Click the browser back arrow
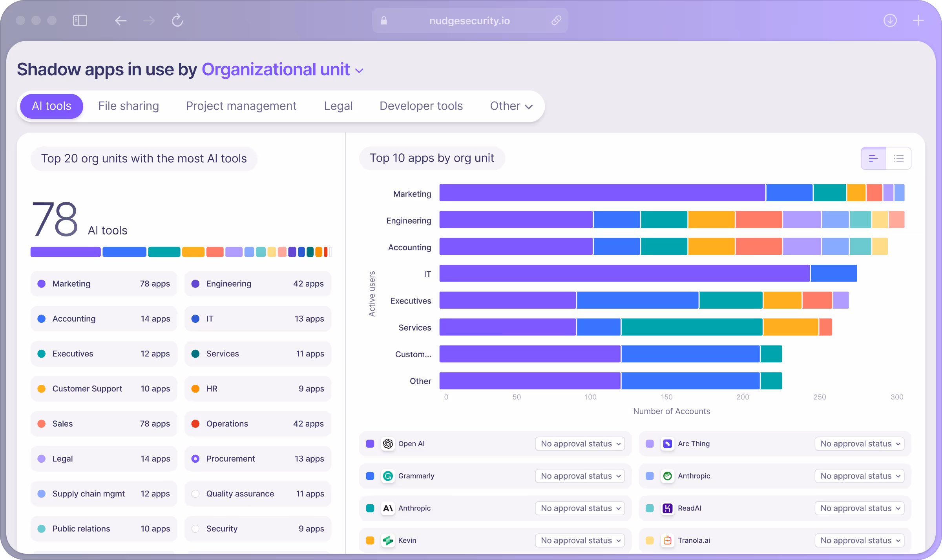The height and width of the screenshot is (560, 942). (120, 20)
